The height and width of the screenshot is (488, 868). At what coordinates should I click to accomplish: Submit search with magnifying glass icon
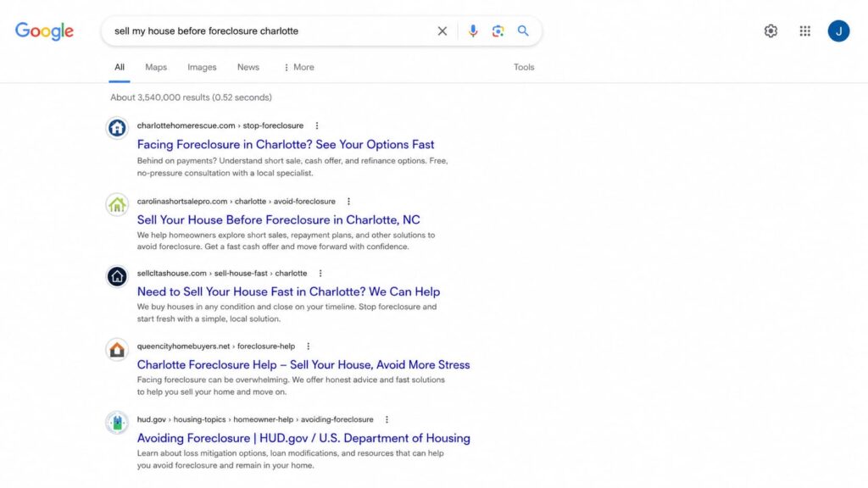pyautogui.click(x=523, y=31)
